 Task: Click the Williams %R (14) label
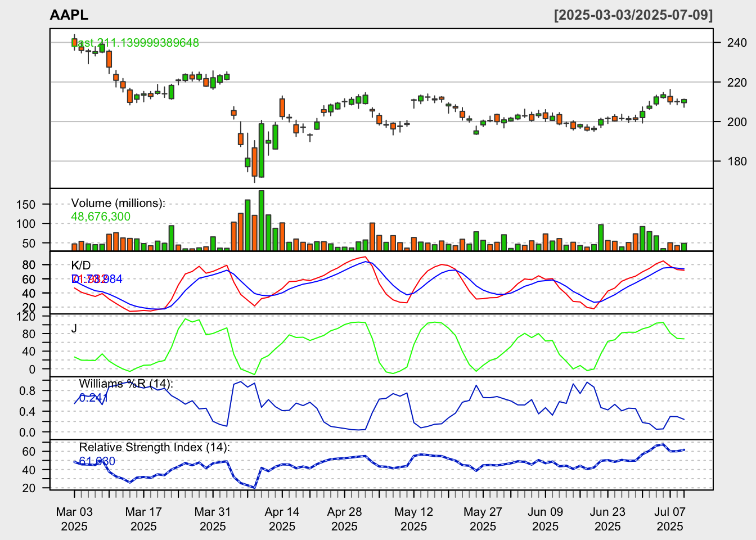(126, 384)
